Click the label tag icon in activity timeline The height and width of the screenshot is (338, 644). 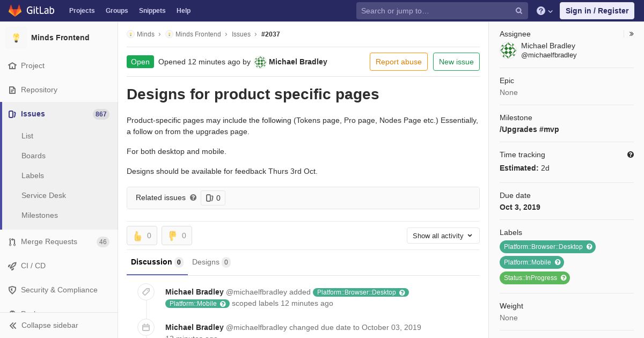coord(146,292)
